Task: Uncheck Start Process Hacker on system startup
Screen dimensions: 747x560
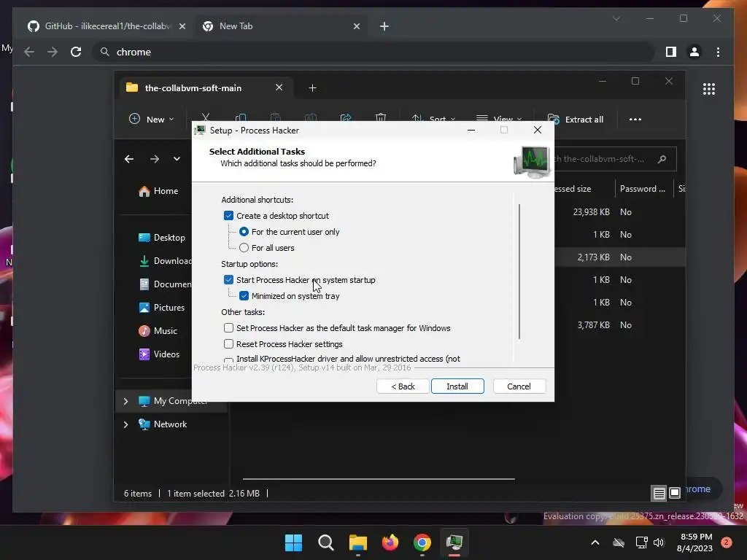Action: pyautogui.click(x=228, y=280)
